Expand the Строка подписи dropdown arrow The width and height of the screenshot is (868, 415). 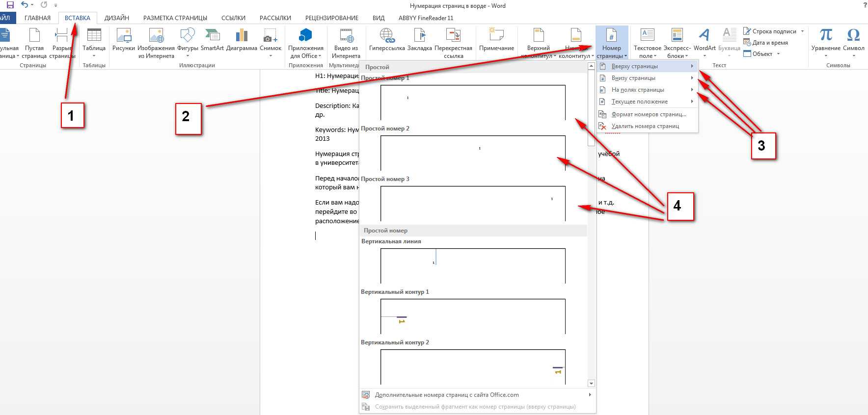point(802,31)
